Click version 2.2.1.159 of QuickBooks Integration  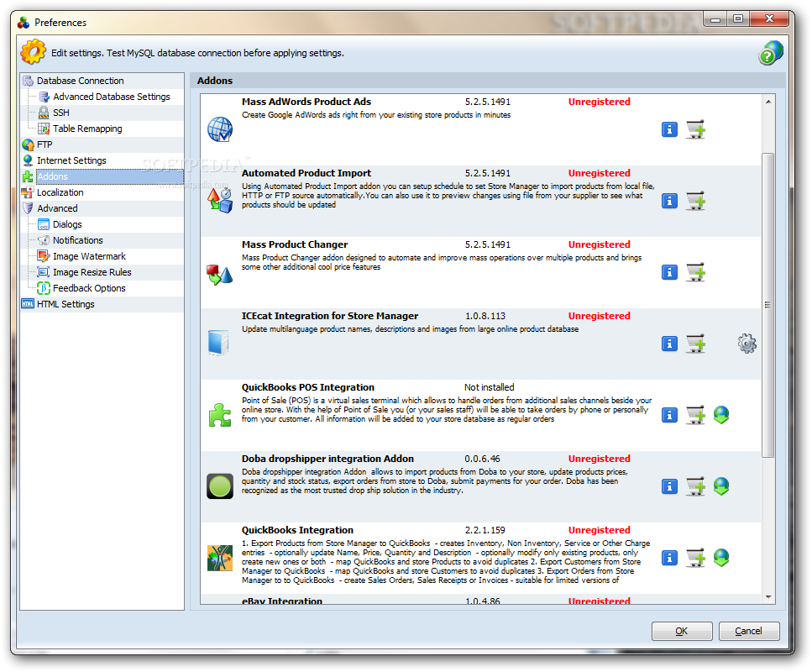pos(485,531)
